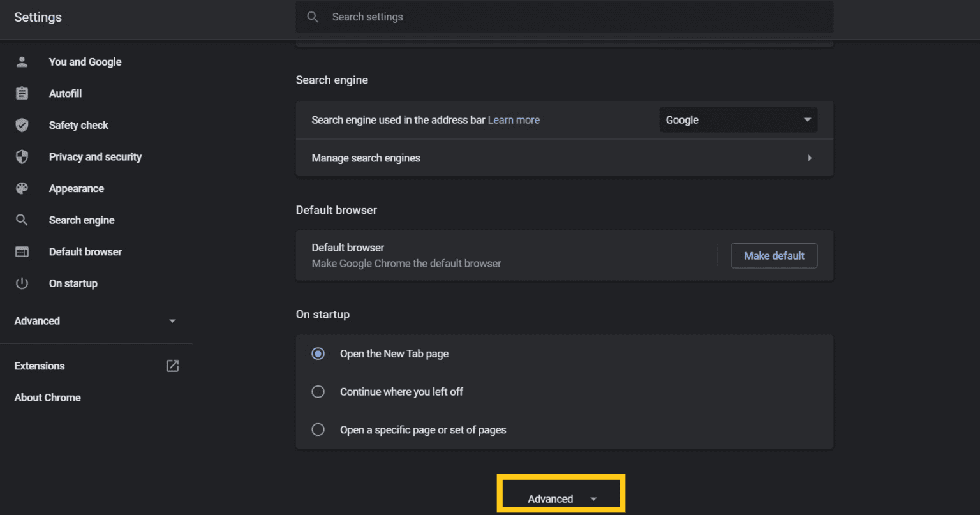The image size is (980, 515).
Task: Click the Privacy and security shield icon
Action: coord(22,156)
